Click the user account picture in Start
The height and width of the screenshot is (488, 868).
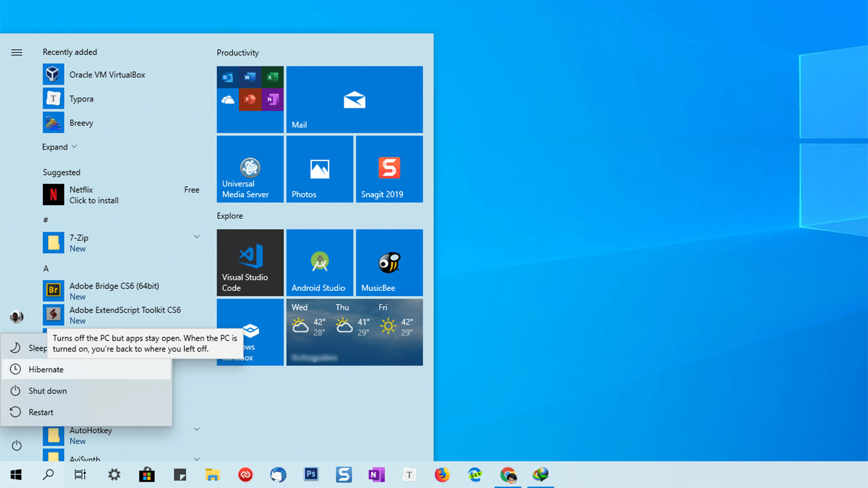pos(17,317)
